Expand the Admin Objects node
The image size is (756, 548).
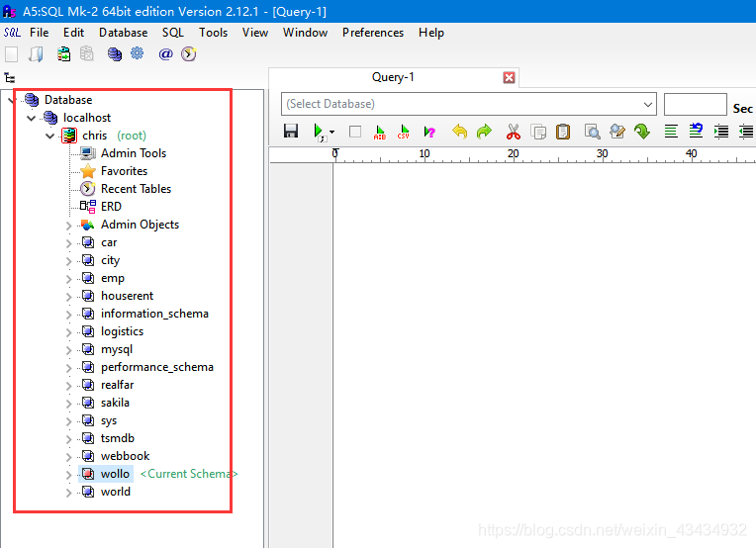(68, 226)
